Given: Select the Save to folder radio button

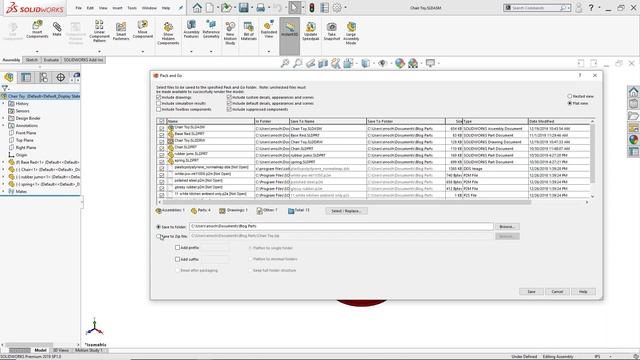Looking at the screenshot, I should tap(158, 227).
